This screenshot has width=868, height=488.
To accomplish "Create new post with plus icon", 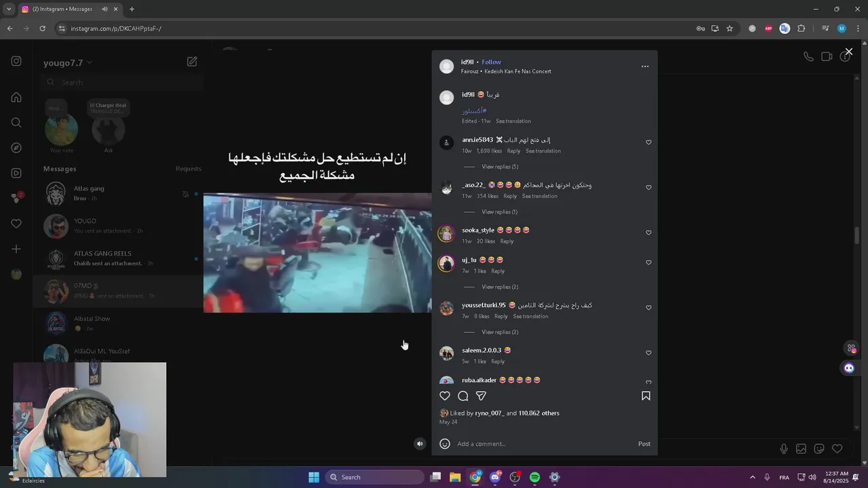I will click(16, 249).
